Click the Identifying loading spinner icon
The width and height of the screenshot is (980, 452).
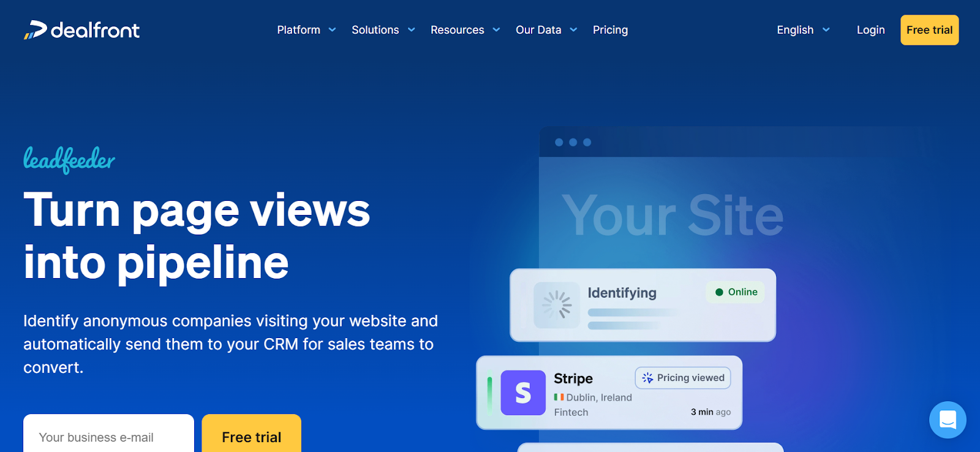[557, 305]
